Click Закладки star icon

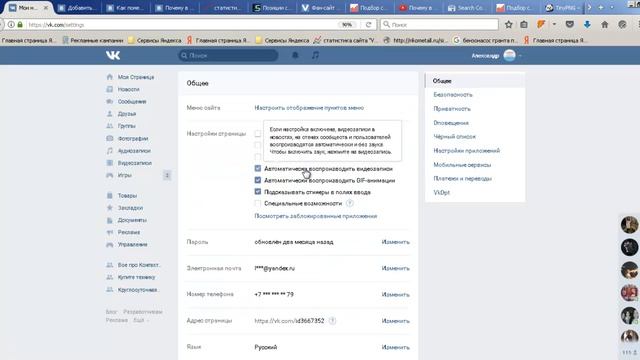tap(109, 208)
